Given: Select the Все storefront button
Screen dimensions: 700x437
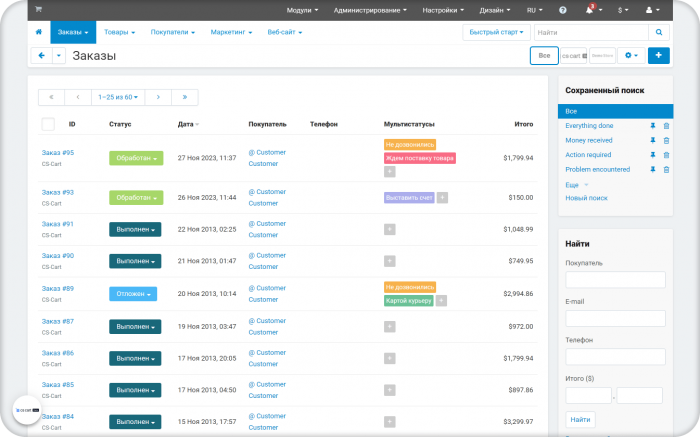Looking at the screenshot, I should pos(544,55).
